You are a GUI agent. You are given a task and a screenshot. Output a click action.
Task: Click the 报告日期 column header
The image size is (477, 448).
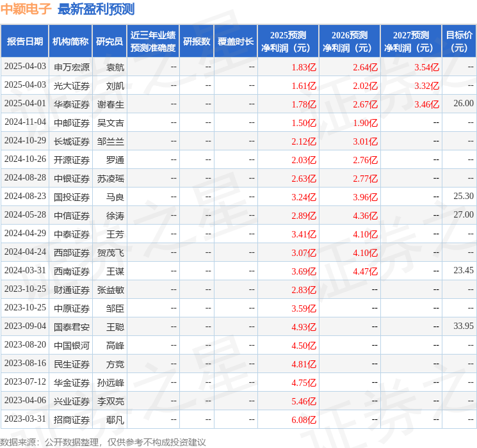(x=24, y=42)
